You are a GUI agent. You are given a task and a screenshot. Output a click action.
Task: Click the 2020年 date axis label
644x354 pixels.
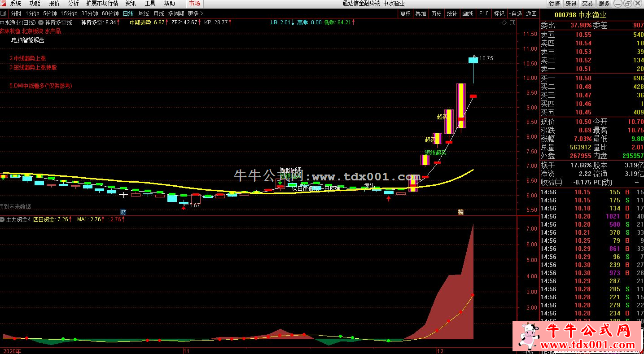[x=12, y=350]
